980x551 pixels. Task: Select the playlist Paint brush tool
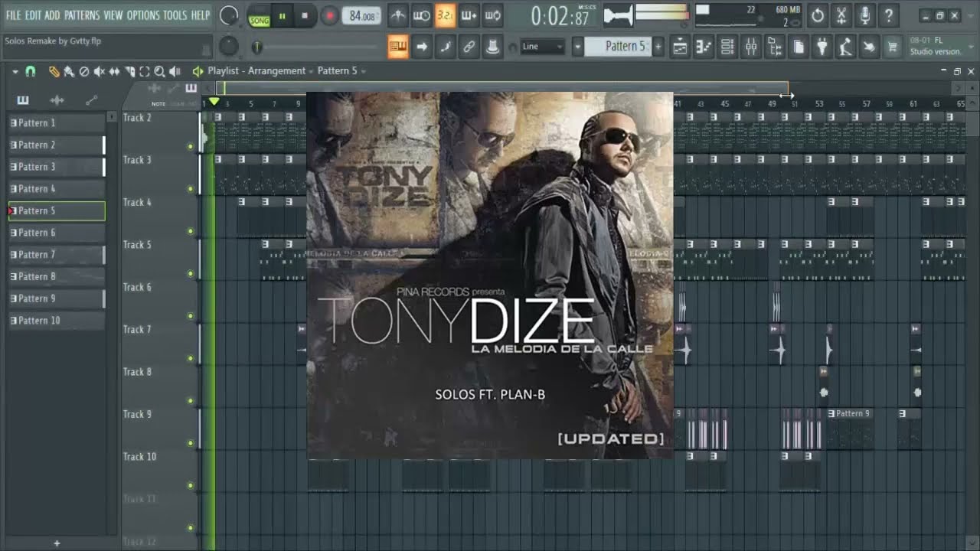68,71
